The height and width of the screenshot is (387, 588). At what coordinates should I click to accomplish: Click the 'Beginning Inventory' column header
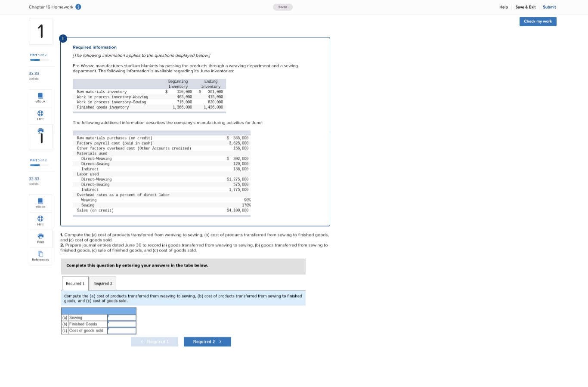click(x=178, y=84)
